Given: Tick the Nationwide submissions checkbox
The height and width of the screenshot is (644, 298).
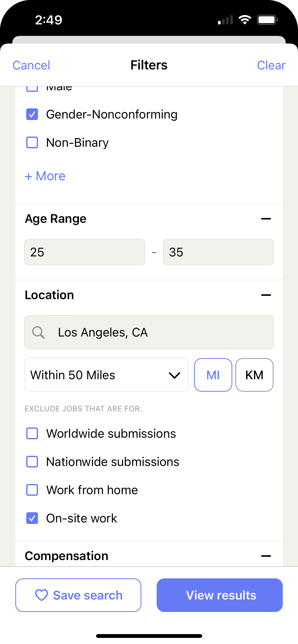Looking at the screenshot, I should click(x=32, y=462).
